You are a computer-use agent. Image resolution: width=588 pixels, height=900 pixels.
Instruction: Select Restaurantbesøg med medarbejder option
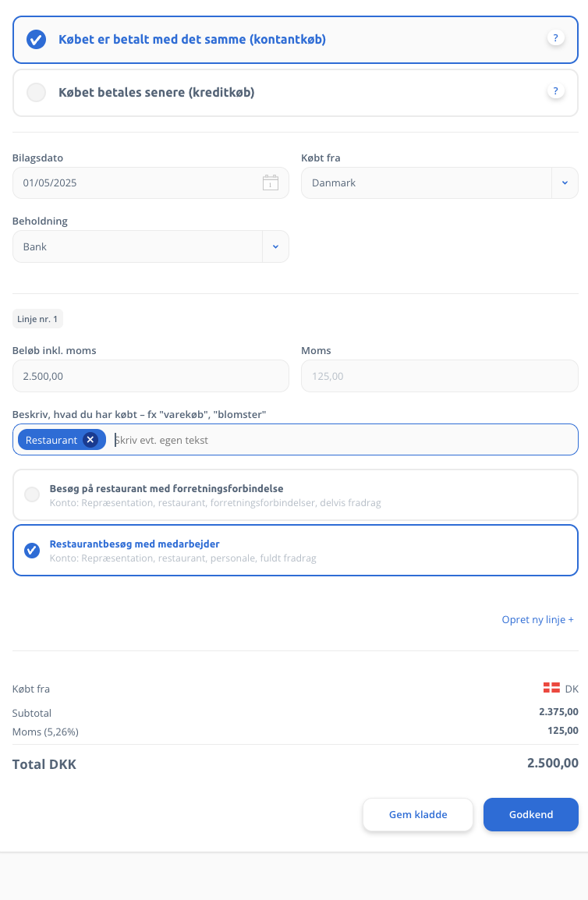[295, 550]
